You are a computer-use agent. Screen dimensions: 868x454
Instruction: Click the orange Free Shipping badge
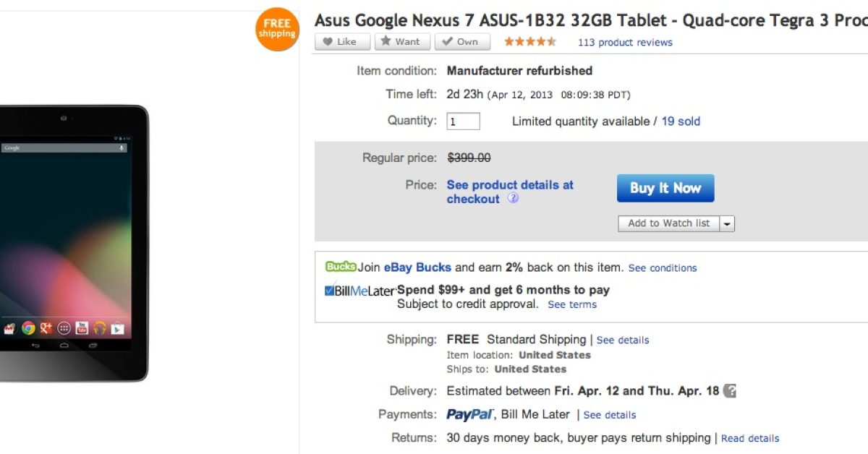277,30
